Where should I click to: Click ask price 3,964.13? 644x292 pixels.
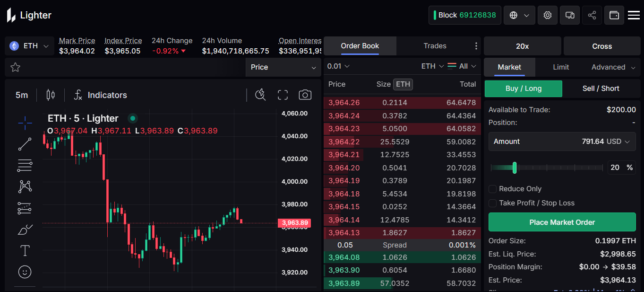[344, 232]
